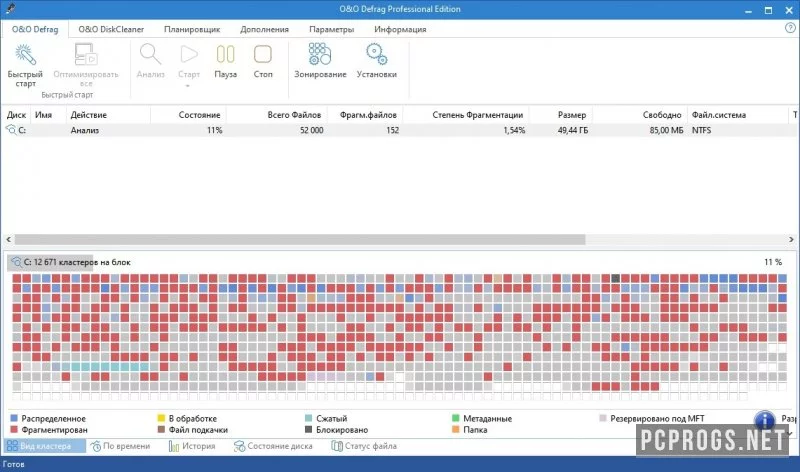Click the 85,00 МБ free space value
800x472 pixels.
666,130
